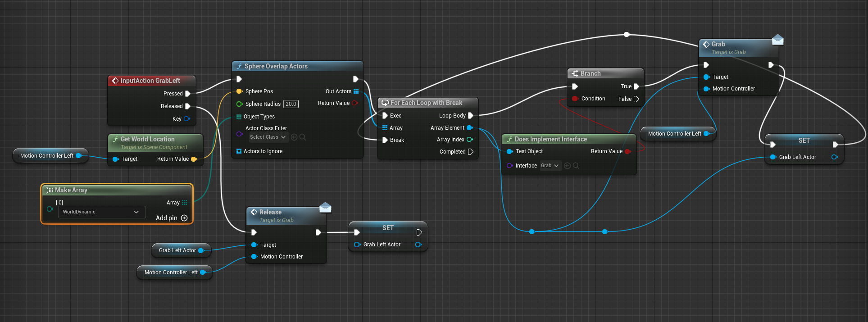Viewport: 868px width, 322px height.
Task: Click magnifier icon beside Actor Class Filter
Action: pos(303,137)
